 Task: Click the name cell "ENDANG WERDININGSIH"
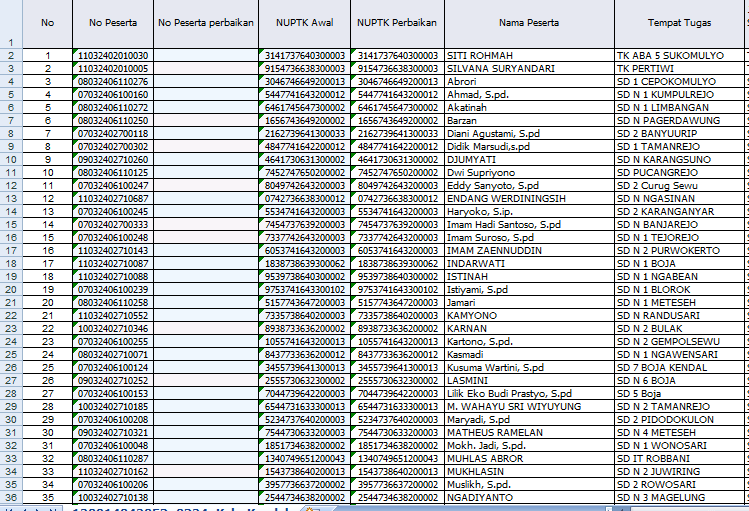click(x=529, y=199)
